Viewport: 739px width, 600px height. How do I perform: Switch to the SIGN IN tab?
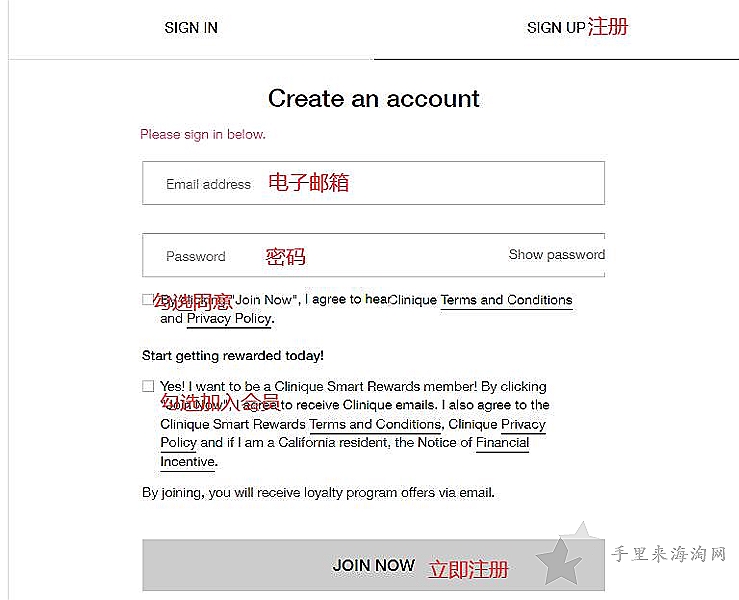coord(191,28)
